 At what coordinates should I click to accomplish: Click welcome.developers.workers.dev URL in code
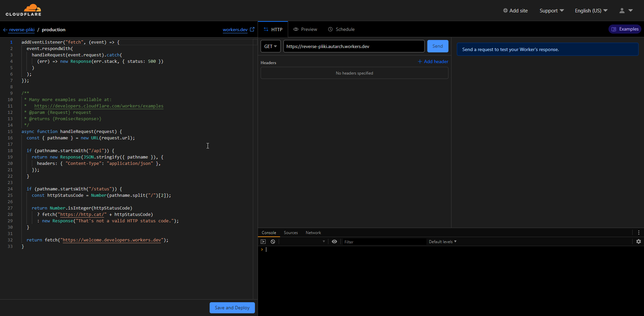112,240
